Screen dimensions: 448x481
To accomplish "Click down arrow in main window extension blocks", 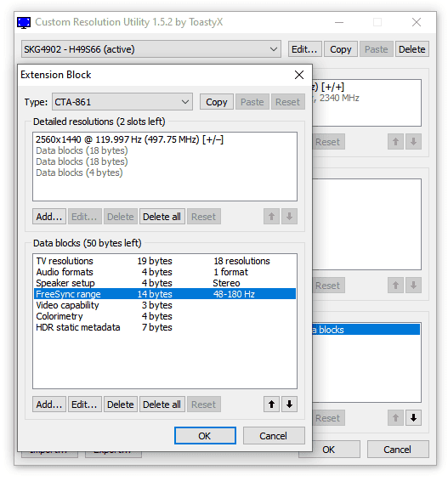I will pos(413,418).
